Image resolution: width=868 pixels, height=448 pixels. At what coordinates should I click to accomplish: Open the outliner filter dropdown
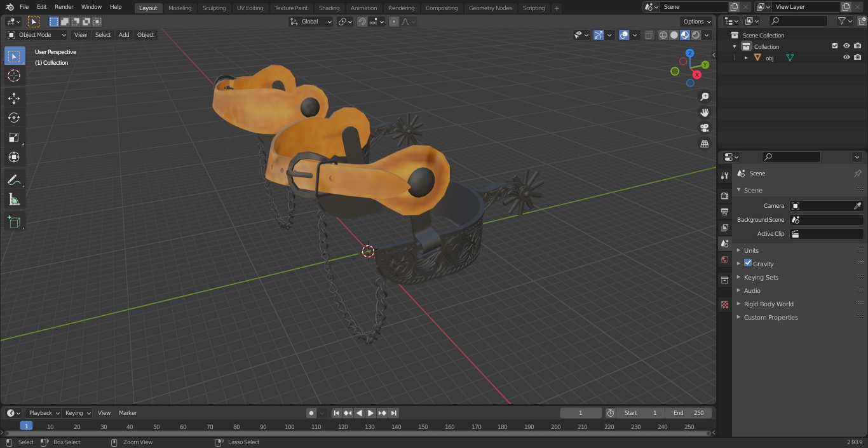[x=844, y=21]
